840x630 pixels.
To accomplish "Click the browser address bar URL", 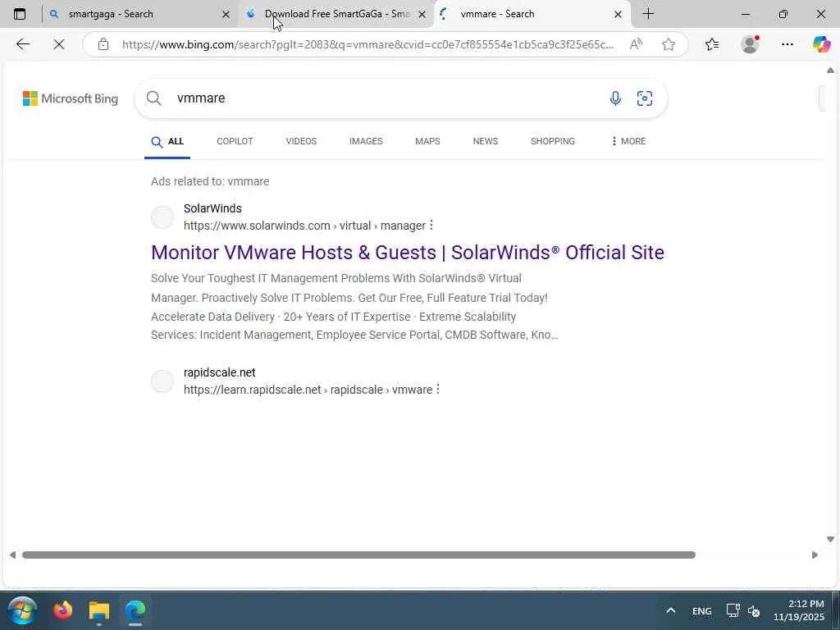I will pyautogui.click(x=367, y=44).
